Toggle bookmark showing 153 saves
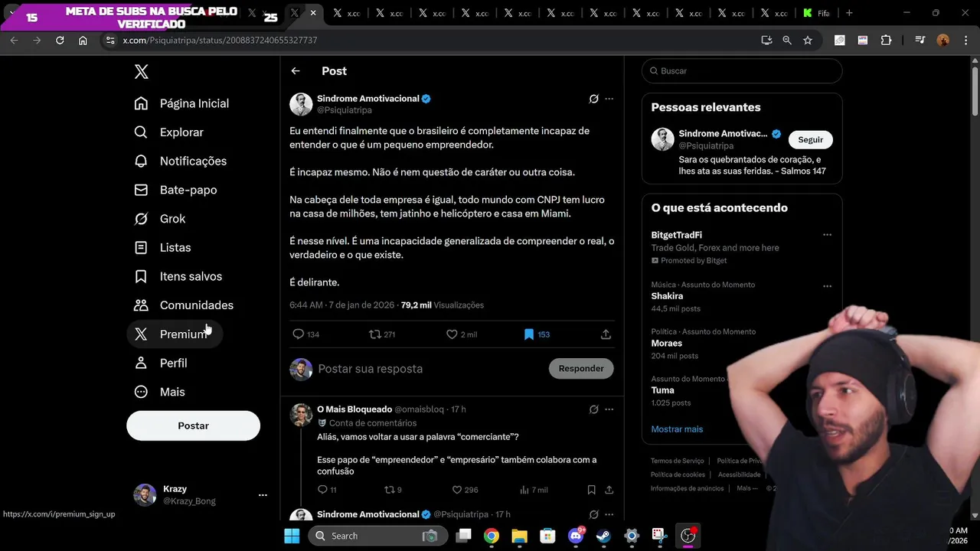 click(528, 334)
